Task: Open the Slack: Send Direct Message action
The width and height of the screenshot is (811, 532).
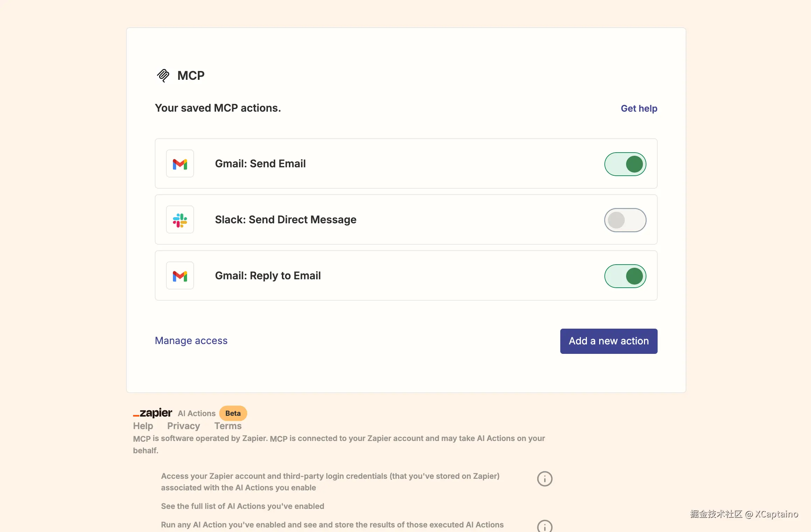Action: [285, 220]
